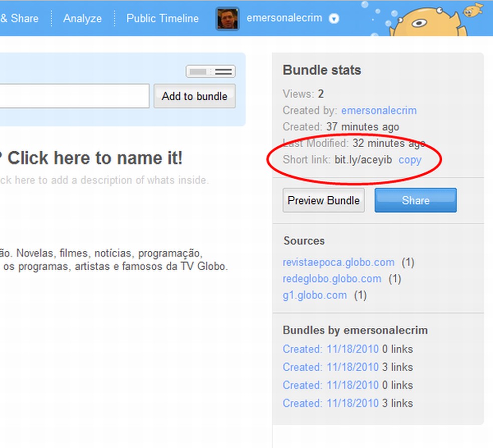Copy the bundle short link

pyautogui.click(x=410, y=160)
